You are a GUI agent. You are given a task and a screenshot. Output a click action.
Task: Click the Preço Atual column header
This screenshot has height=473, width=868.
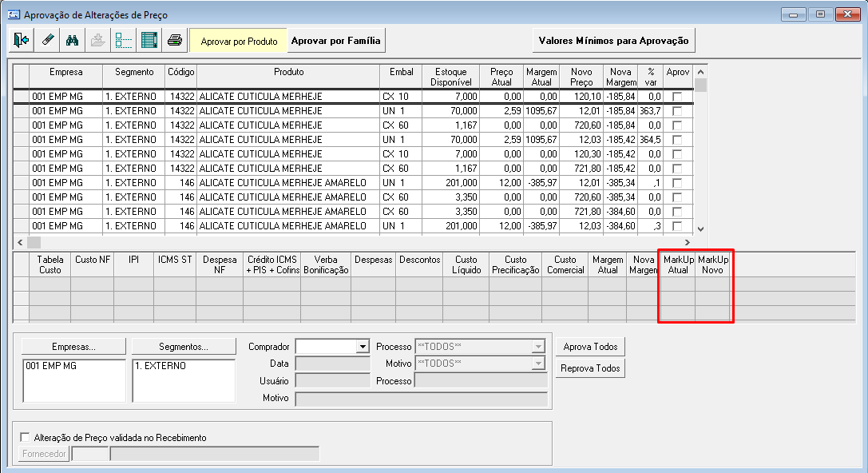pos(501,77)
